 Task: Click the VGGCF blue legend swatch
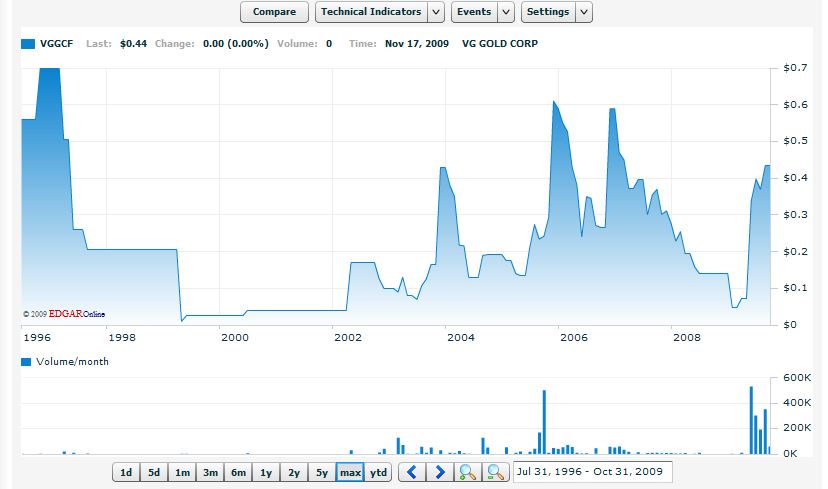(28, 44)
